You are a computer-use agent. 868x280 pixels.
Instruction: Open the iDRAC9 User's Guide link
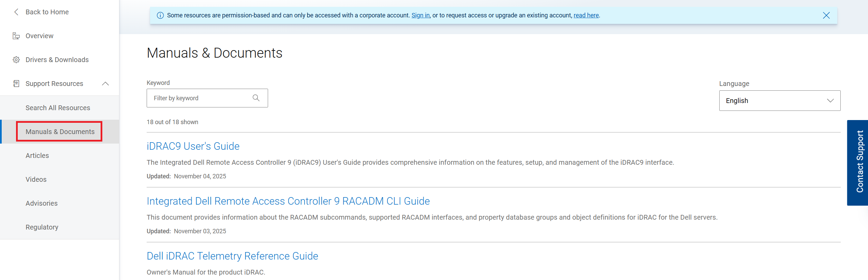click(193, 146)
